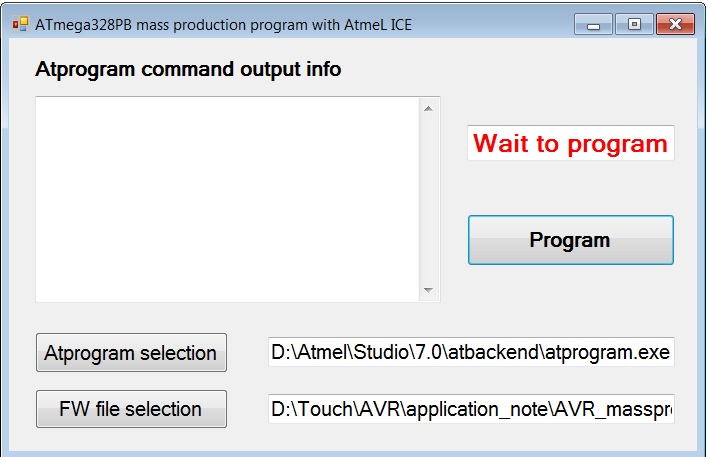Select the 'Wait to program' status box
This screenshot has height=457, width=708.
coord(571,143)
